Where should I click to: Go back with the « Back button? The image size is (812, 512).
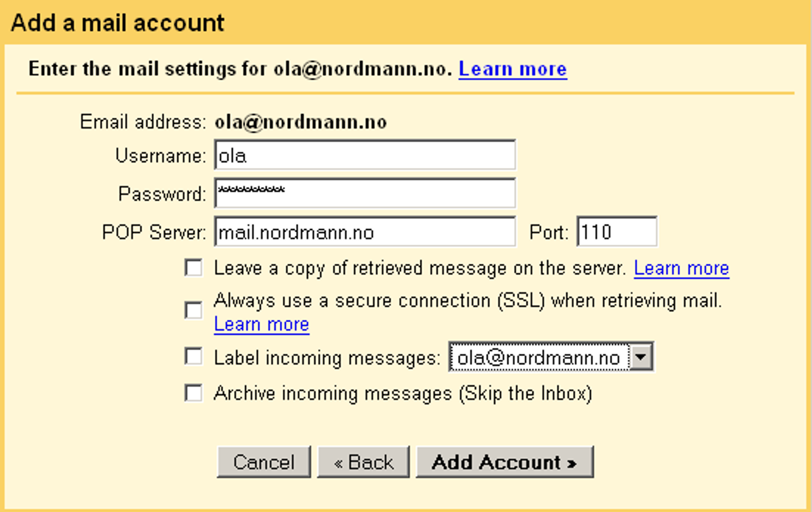tap(363, 462)
